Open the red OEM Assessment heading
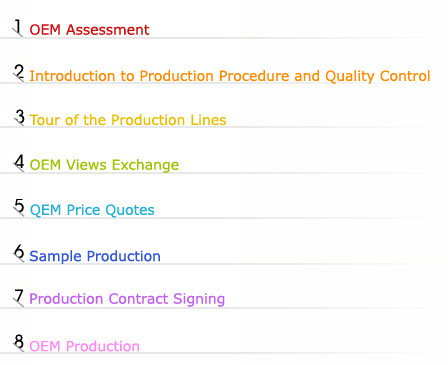The height and width of the screenshot is (365, 448). tap(89, 30)
